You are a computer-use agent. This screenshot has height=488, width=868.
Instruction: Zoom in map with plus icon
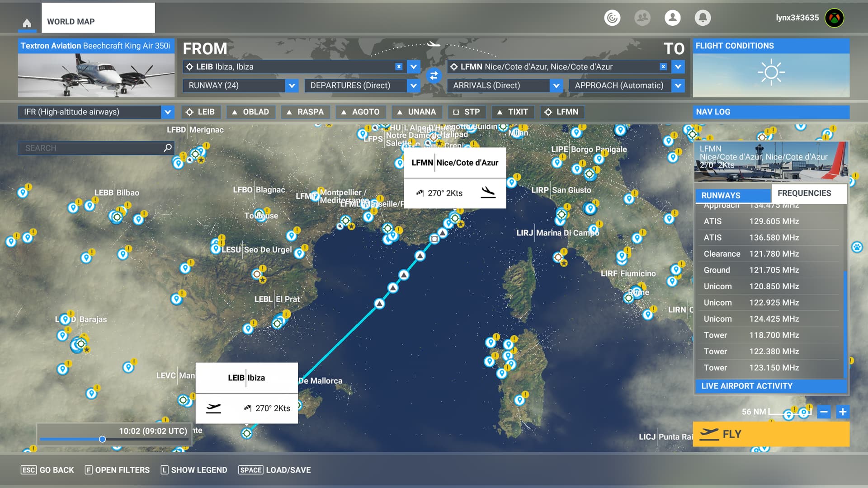[843, 412]
